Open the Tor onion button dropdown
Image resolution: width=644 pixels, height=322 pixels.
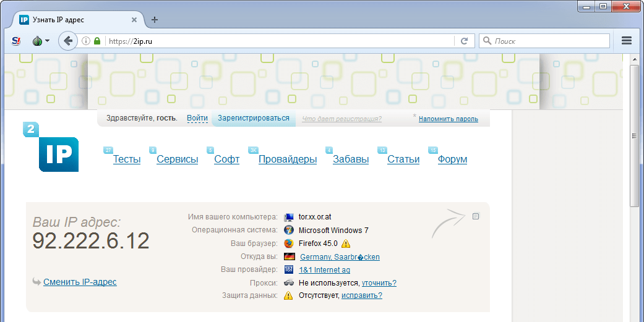click(x=41, y=41)
